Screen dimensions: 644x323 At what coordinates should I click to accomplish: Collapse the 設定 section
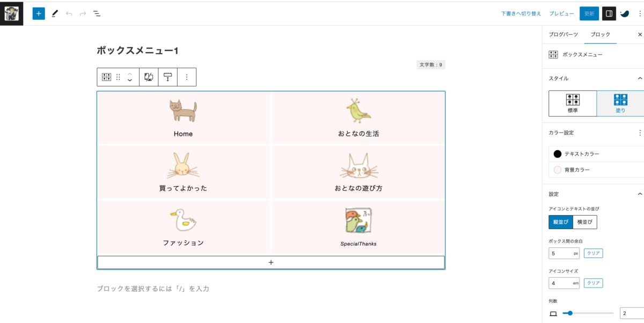click(639, 194)
